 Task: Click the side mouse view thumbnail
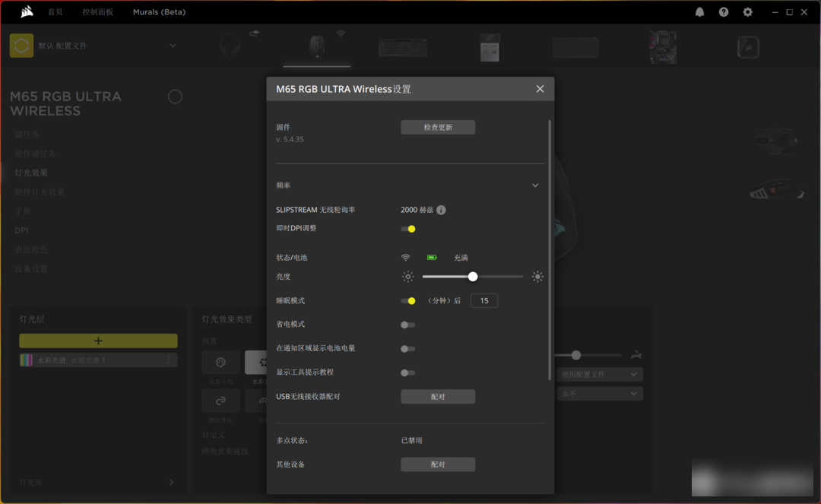(777, 189)
